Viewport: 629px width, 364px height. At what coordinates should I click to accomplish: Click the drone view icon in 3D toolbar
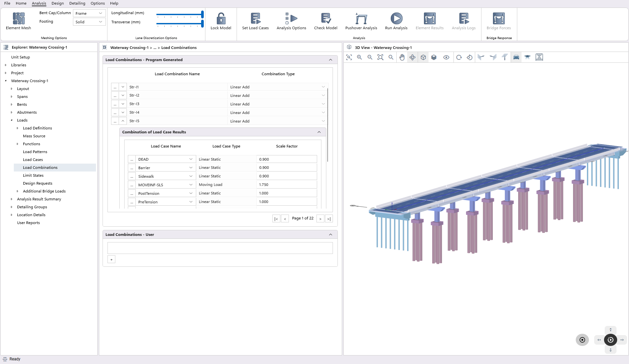point(527,57)
